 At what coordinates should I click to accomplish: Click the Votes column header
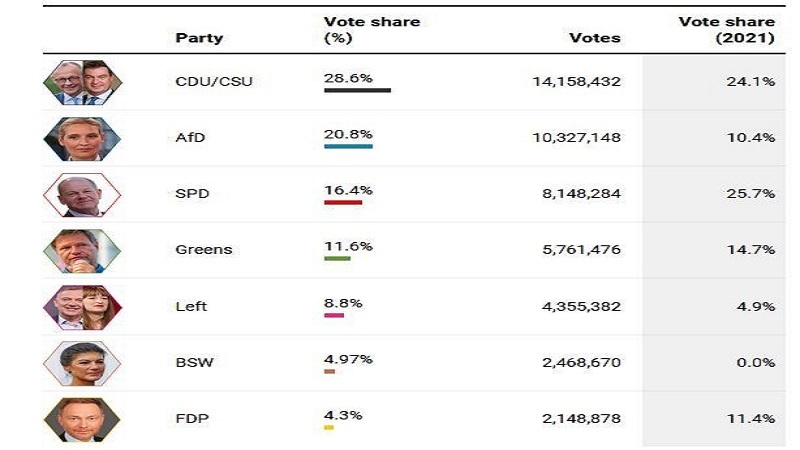click(x=595, y=38)
